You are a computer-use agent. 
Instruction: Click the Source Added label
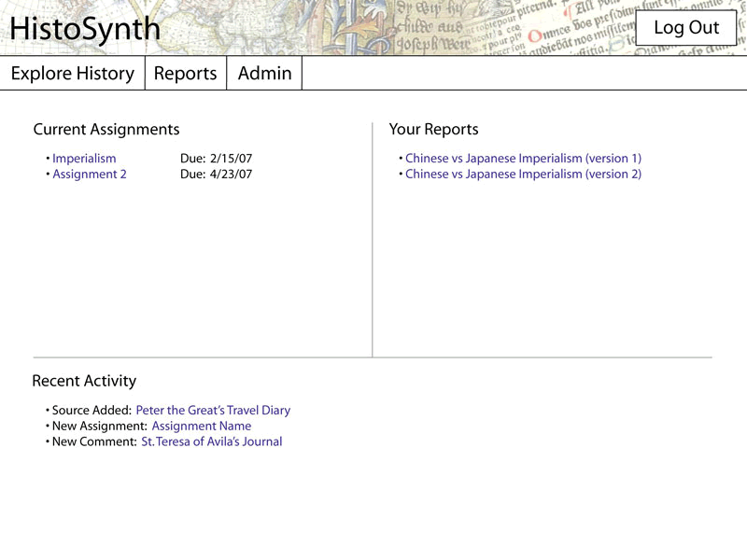pyautogui.click(x=92, y=411)
